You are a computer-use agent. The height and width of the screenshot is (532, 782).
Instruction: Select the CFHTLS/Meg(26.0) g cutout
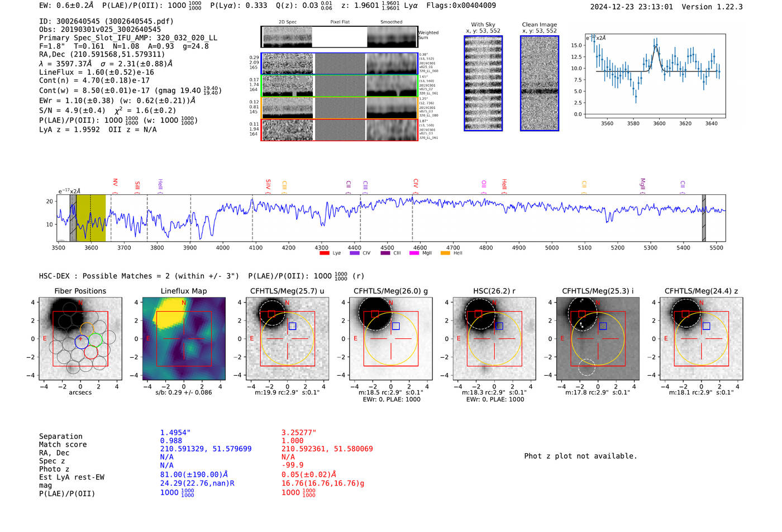391,339
